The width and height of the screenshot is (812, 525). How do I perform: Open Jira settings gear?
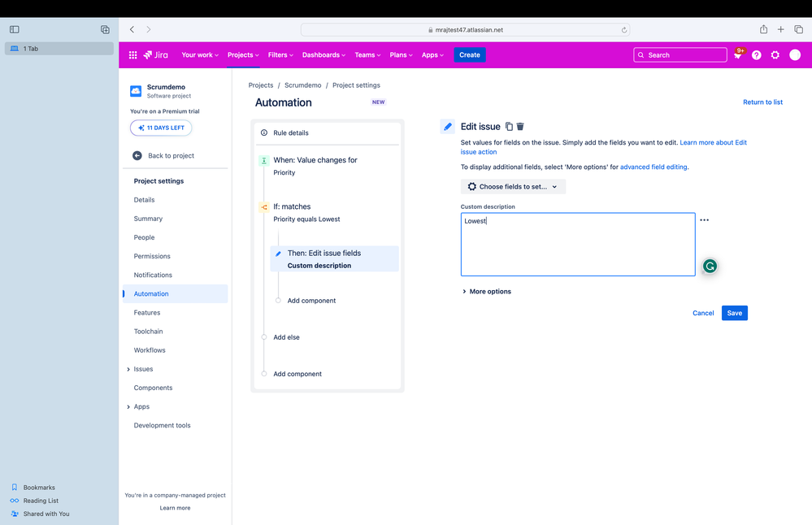(x=775, y=55)
